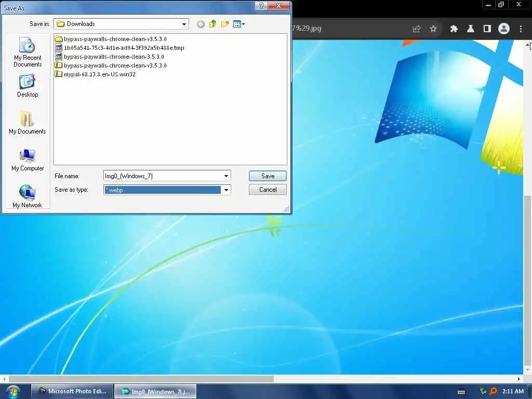Screen dimensions: 532x399
Task: Expand the File name dropdown arrow
Action: (x=227, y=176)
